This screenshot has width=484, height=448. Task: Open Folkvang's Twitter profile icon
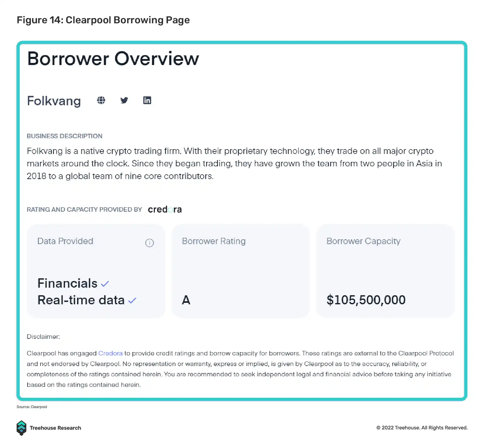(x=124, y=100)
